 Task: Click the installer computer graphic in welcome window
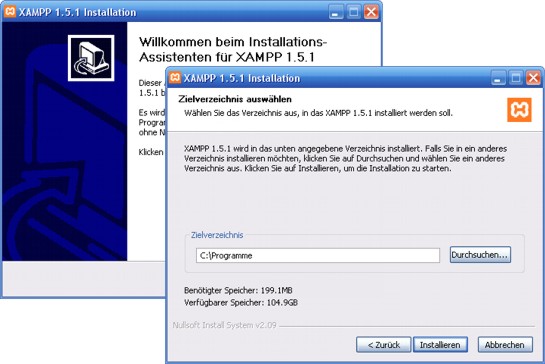[x=91, y=58]
